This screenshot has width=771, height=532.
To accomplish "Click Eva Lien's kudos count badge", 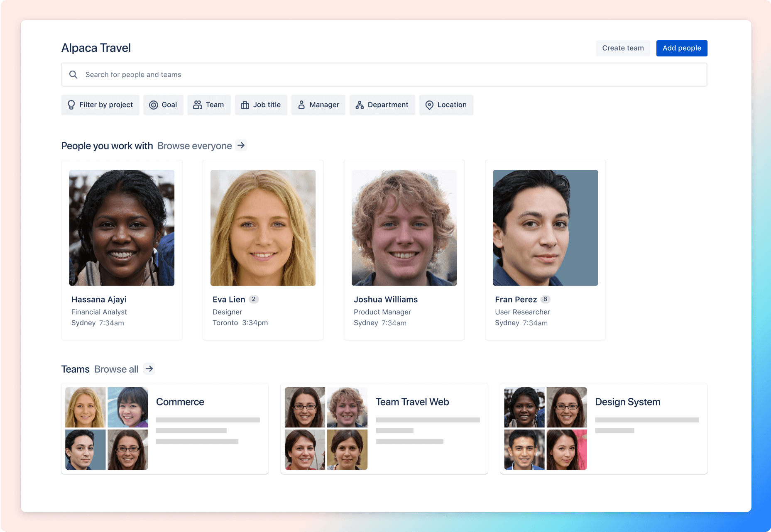I will click(x=254, y=299).
